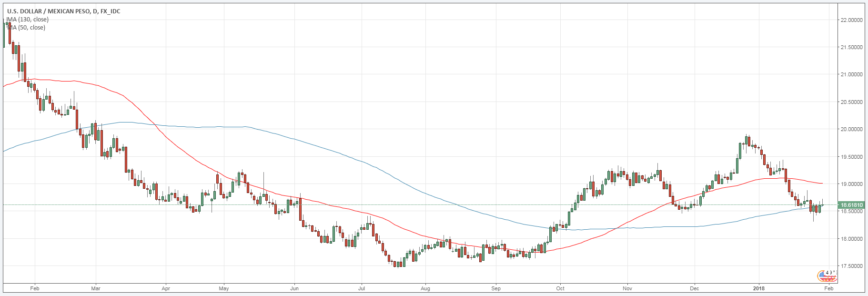Viewport: 868px width, 296px height.
Task: Click the 22.00000 price axis label
Action: (852, 20)
